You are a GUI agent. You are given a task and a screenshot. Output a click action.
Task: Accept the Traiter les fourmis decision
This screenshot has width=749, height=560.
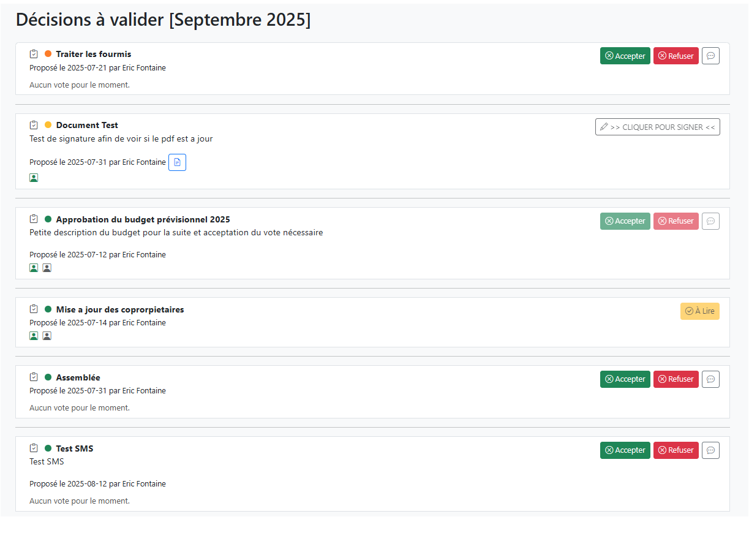point(625,56)
